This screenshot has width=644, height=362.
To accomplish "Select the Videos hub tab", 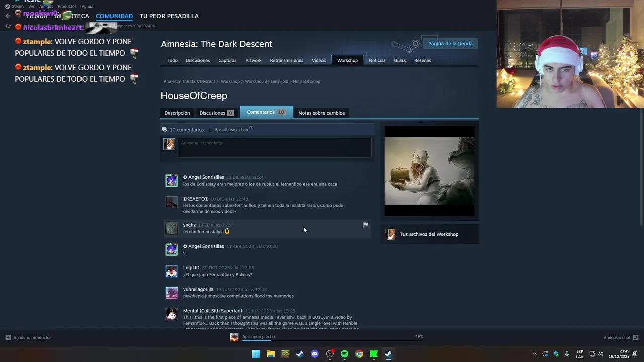I will point(319,60).
